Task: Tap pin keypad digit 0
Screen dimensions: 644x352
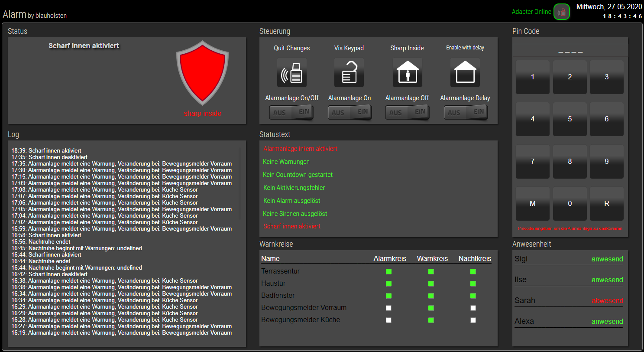Action: pyautogui.click(x=570, y=204)
